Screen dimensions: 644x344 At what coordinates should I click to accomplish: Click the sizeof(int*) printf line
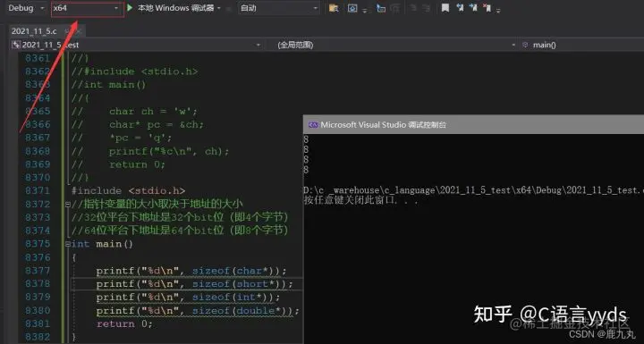coord(188,298)
